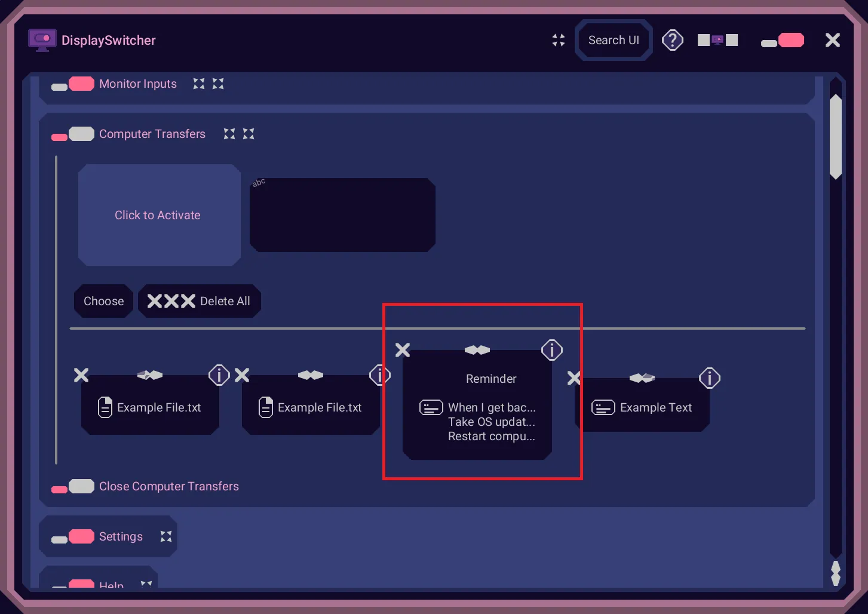This screenshot has height=614, width=868.
Task: Click drag handle above second Example File.txt
Action: [x=311, y=375]
